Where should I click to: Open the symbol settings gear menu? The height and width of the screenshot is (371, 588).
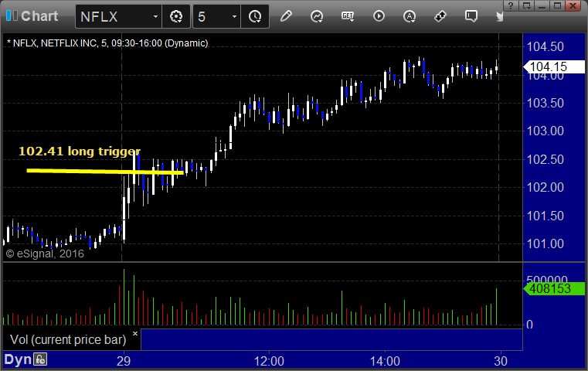click(176, 16)
